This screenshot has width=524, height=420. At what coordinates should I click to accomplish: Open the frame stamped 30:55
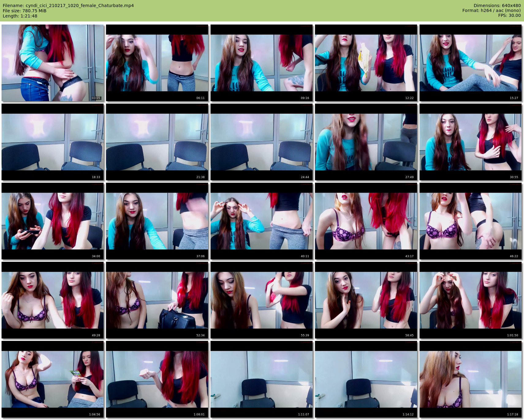pos(471,142)
